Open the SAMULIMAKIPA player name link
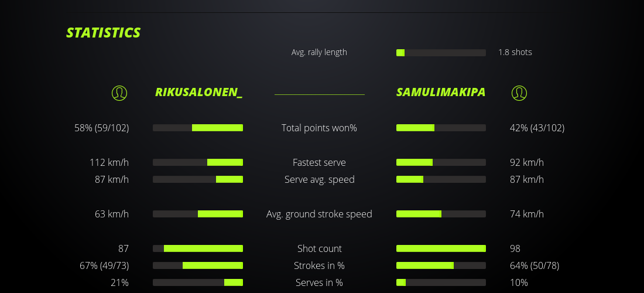The height and width of the screenshot is (293, 644). point(441,93)
